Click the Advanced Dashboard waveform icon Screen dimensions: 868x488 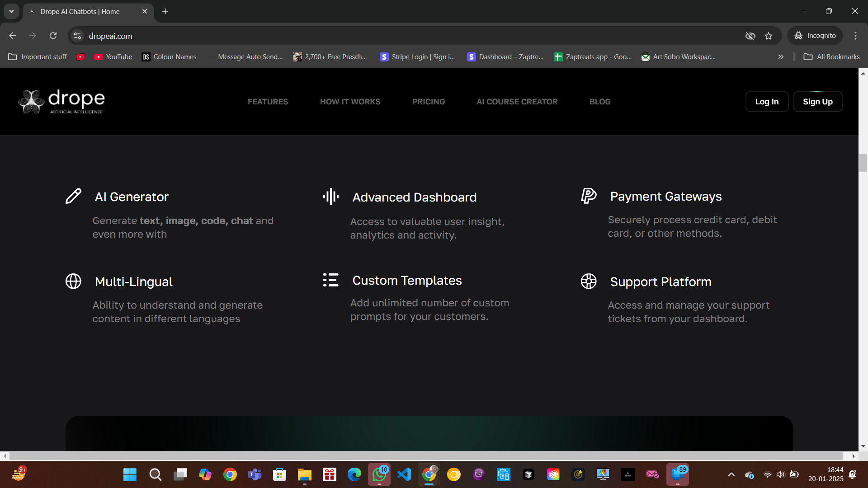tap(331, 197)
